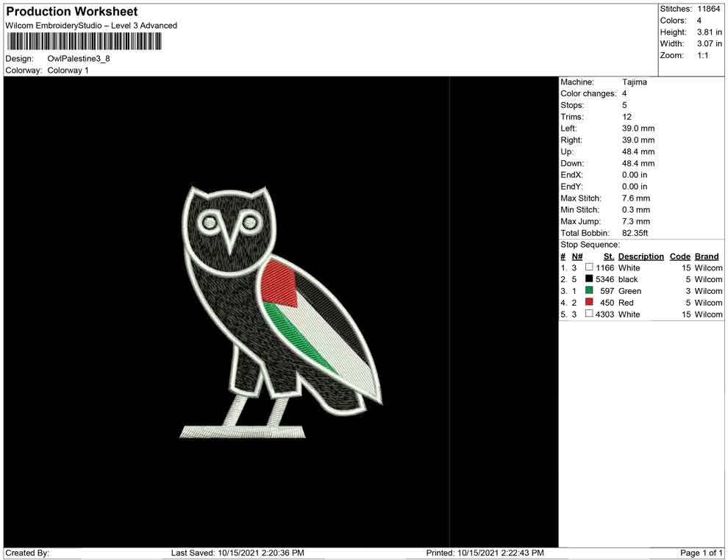Click the Machine value Tajima
The width and height of the screenshot is (728, 560).
634,82
